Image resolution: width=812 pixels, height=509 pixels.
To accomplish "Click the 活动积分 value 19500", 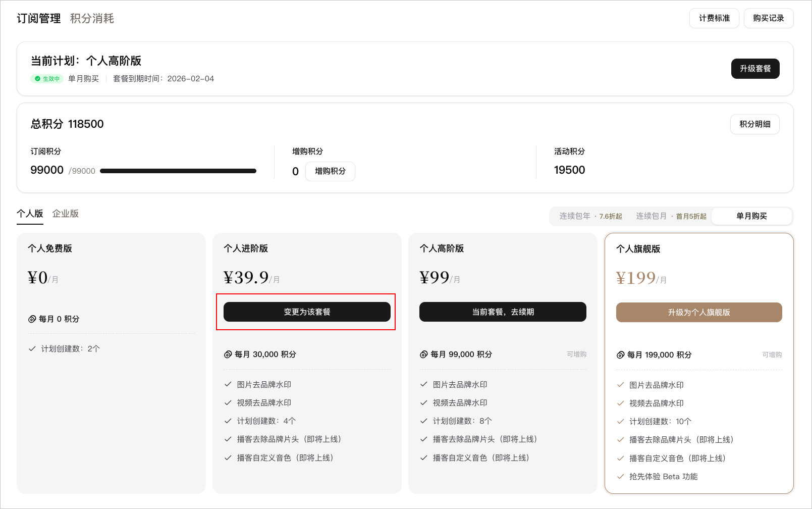I will [570, 170].
